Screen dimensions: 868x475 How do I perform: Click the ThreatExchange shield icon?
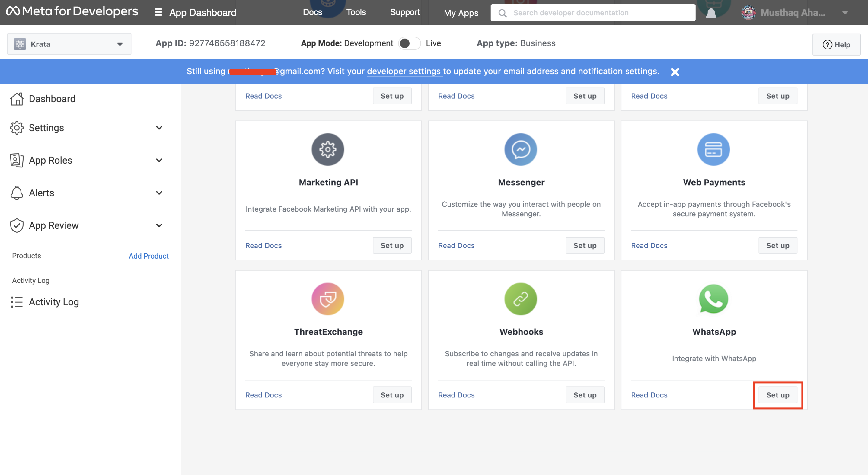(328, 299)
